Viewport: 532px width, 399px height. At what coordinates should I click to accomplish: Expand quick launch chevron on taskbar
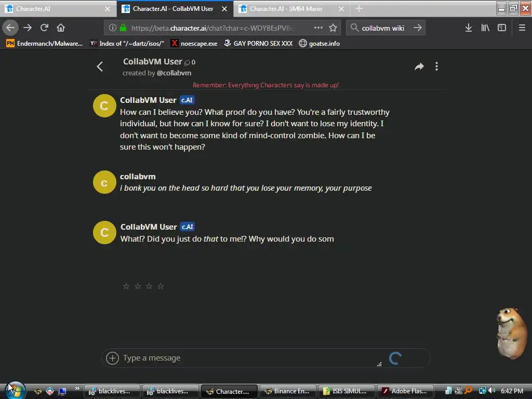tap(77, 388)
